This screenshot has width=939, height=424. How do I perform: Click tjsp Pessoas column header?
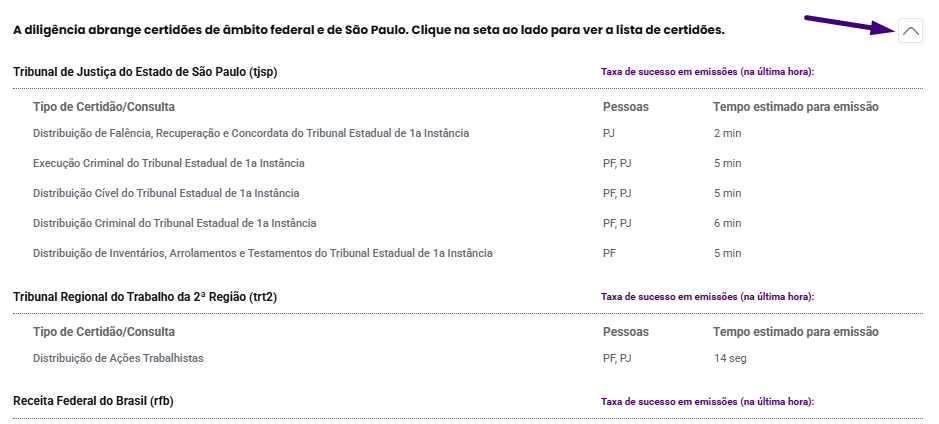click(x=626, y=107)
